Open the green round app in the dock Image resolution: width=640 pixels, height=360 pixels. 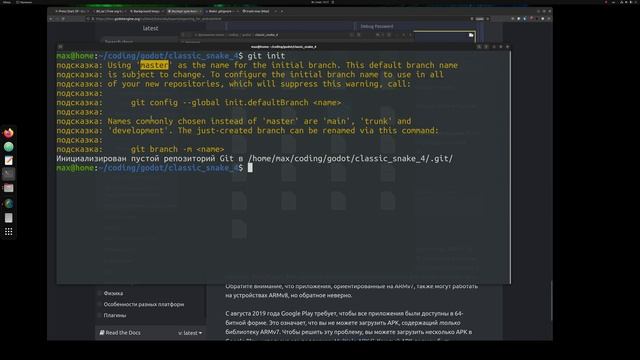pyautogui.click(x=9, y=147)
